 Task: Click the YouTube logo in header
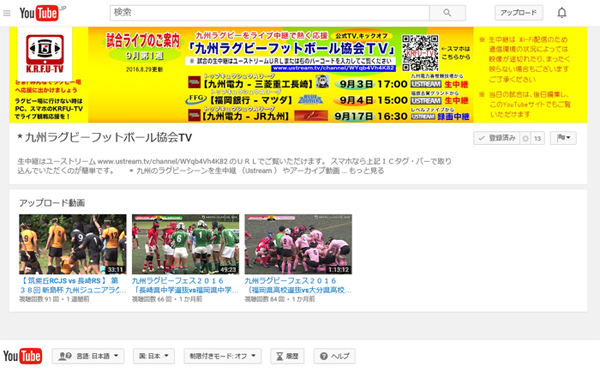39,13
